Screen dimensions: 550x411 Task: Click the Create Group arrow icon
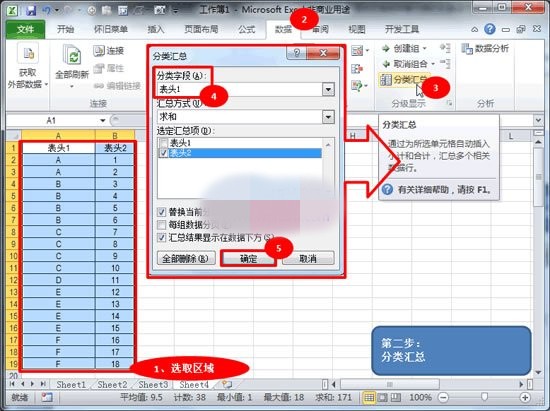[x=386, y=48]
